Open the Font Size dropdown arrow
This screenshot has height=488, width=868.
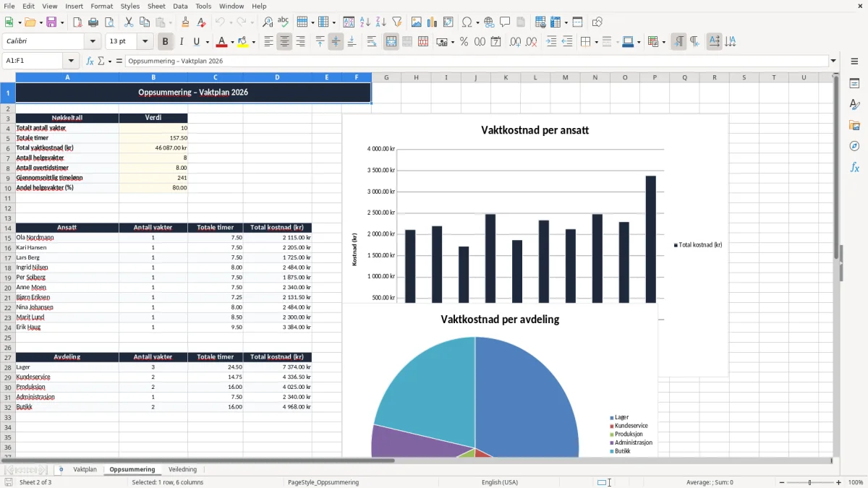[x=145, y=42]
